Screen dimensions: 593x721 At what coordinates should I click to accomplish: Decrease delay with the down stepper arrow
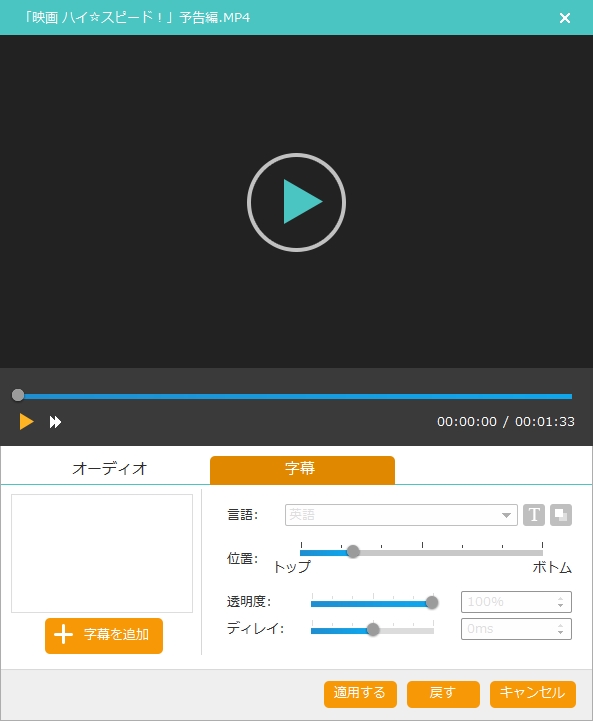pyautogui.click(x=560, y=633)
